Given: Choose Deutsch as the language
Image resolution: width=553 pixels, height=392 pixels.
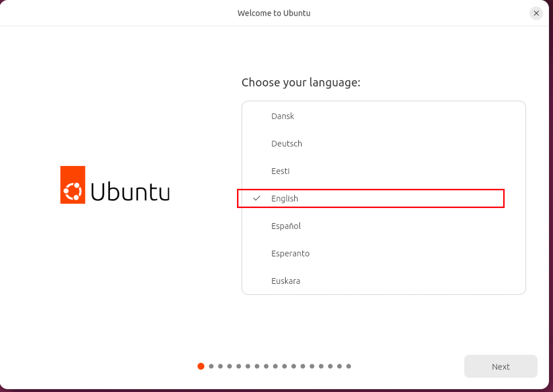Looking at the screenshot, I should 384,143.
